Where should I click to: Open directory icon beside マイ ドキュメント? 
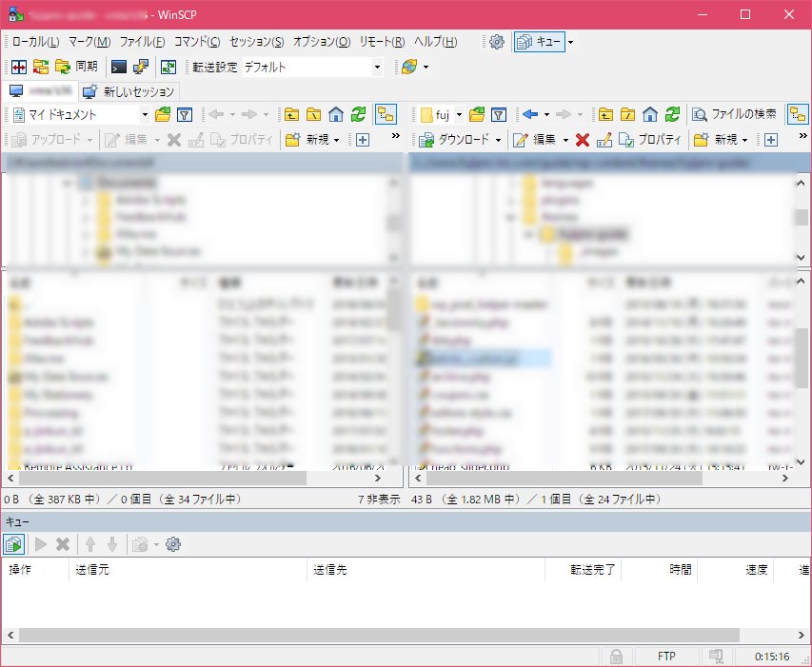tap(163, 114)
